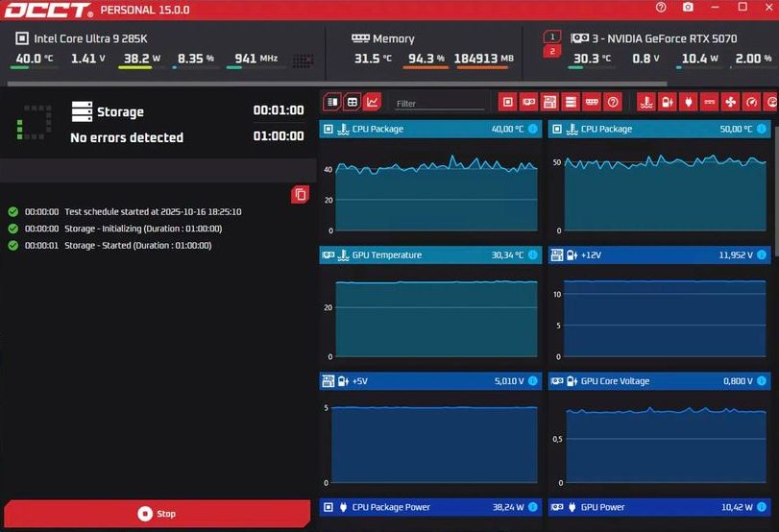Filter sensors by storage category icon

pos(571,102)
